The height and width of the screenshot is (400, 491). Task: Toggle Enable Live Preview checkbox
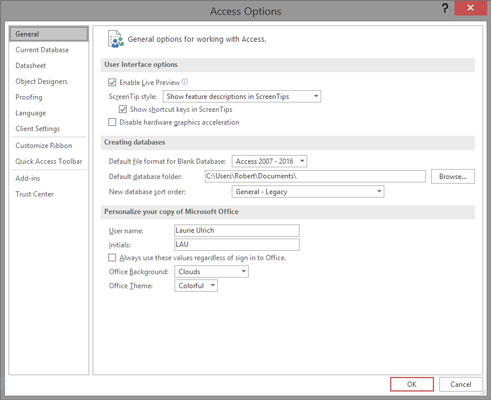coord(112,82)
